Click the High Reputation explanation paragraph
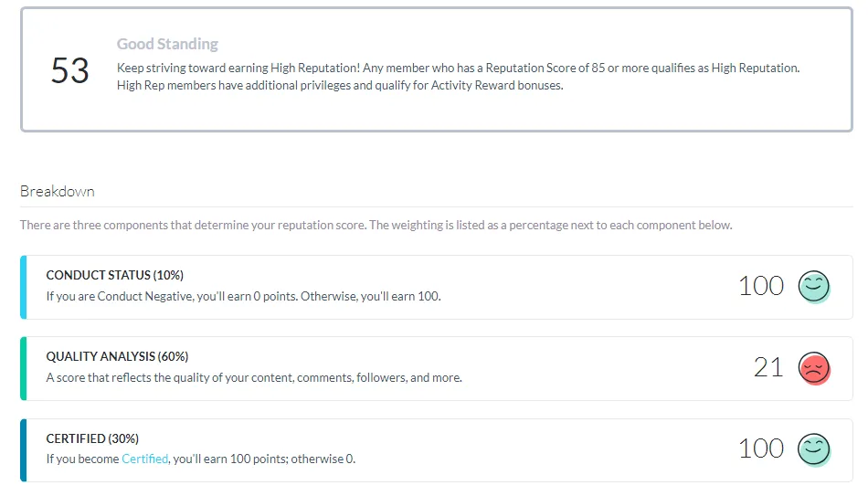Screen dimensions: 868x496 click(459, 77)
